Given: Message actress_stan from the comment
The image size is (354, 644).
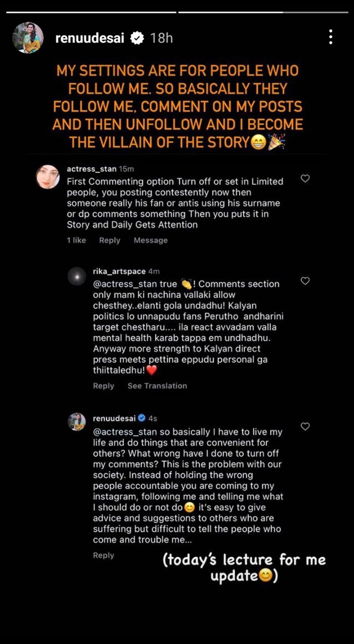Looking at the screenshot, I should click(x=151, y=240).
